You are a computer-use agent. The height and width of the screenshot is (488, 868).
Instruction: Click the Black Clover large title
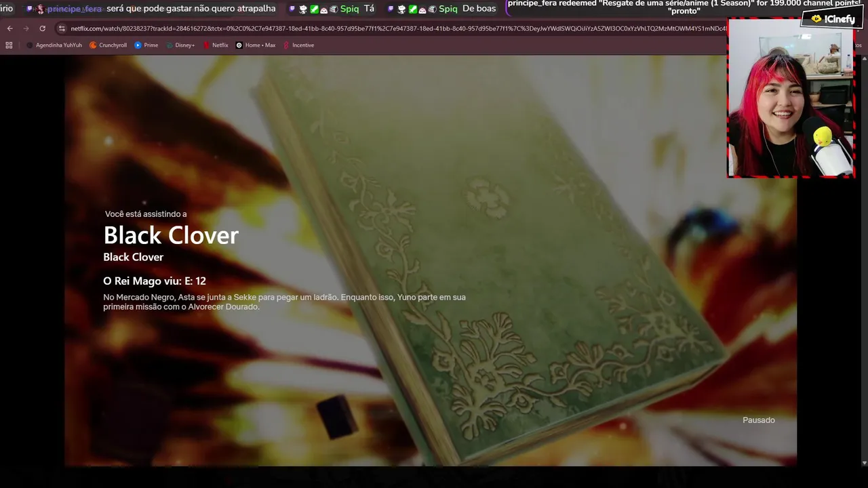[171, 235]
